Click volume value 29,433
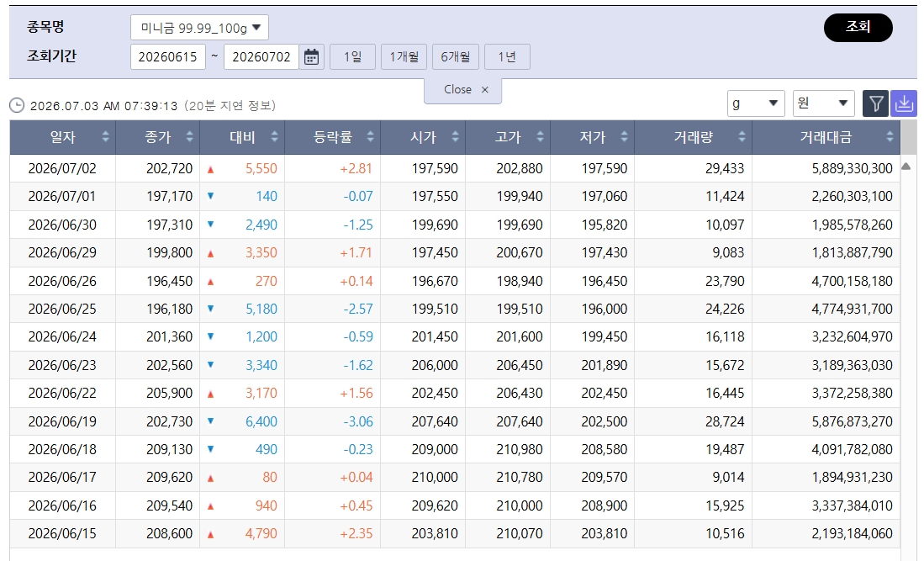The height and width of the screenshot is (561, 924). pyautogui.click(x=725, y=168)
